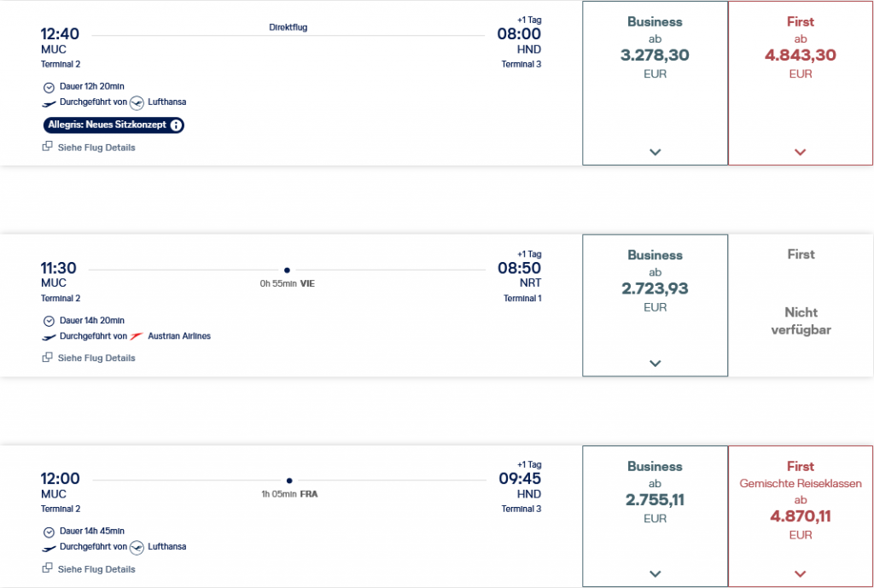Select the Allegris: Neues Sitzkonzept badge

click(108, 125)
